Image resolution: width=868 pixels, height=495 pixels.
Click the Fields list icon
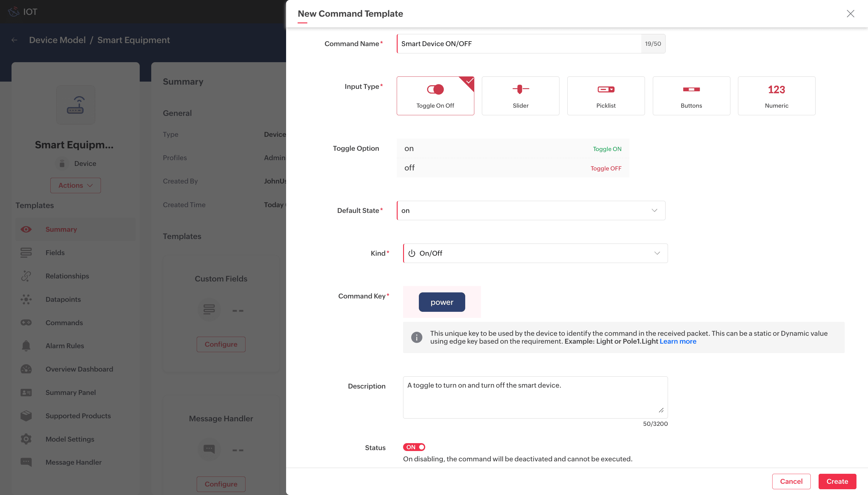tap(26, 253)
